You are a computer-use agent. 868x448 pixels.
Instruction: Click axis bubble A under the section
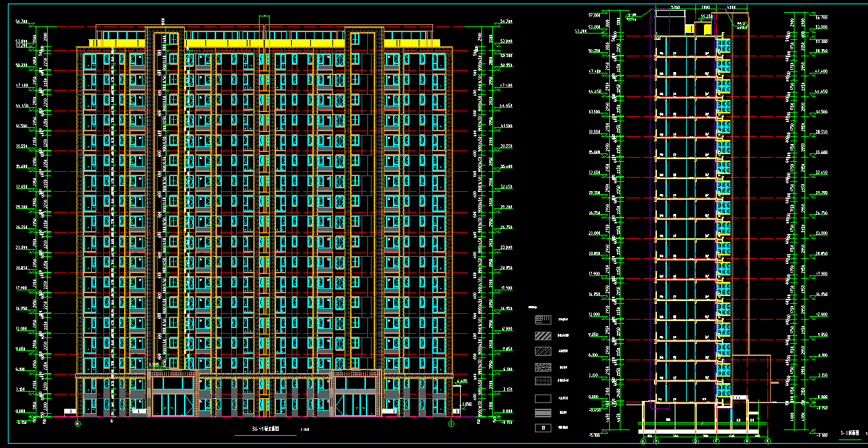pos(657,442)
